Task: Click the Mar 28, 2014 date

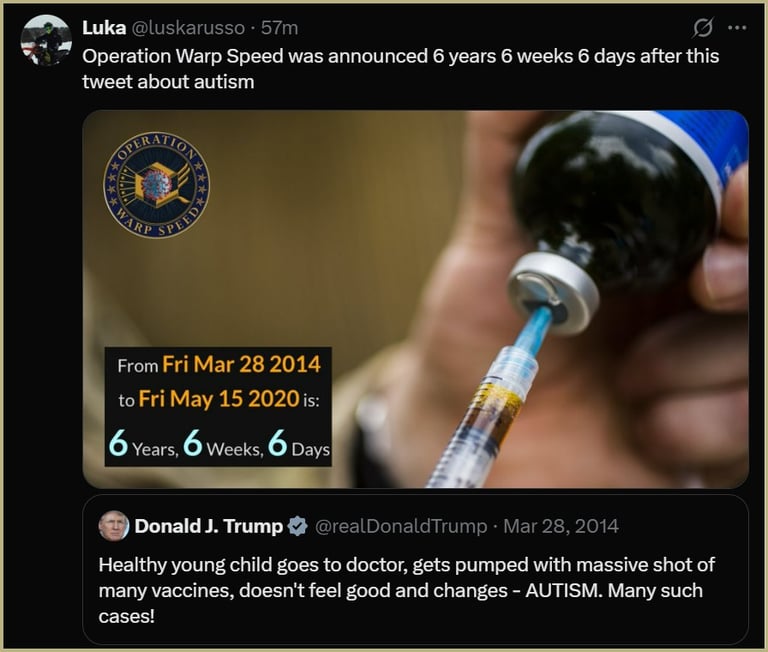Action: [x=561, y=526]
